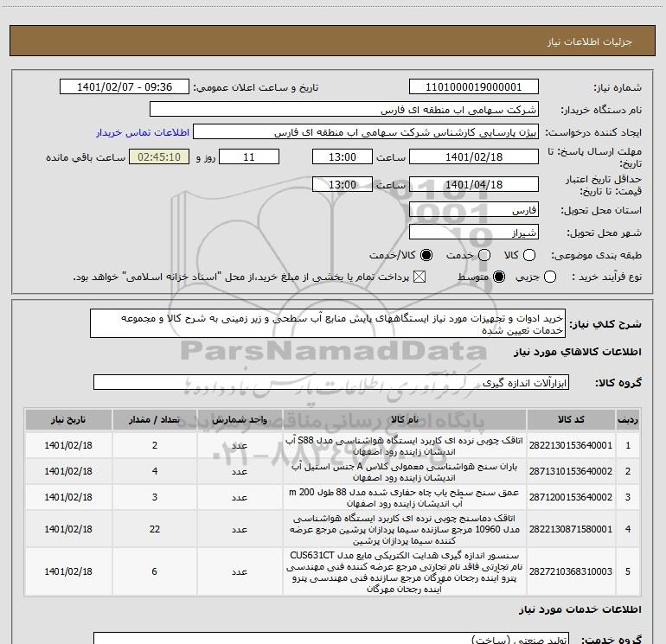
Task: Select the خدمت category radio button
Action: point(484,255)
